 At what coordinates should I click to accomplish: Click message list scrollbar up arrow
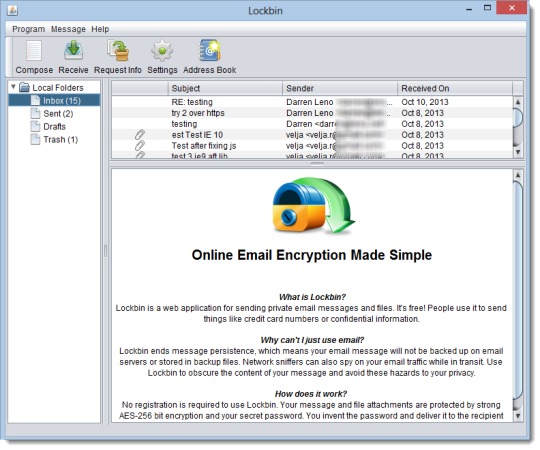pyautogui.click(x=518, y=102)
